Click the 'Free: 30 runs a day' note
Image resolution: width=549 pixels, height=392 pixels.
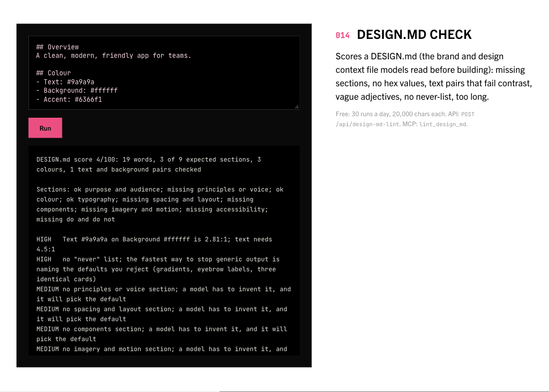[x=362, y=114]
